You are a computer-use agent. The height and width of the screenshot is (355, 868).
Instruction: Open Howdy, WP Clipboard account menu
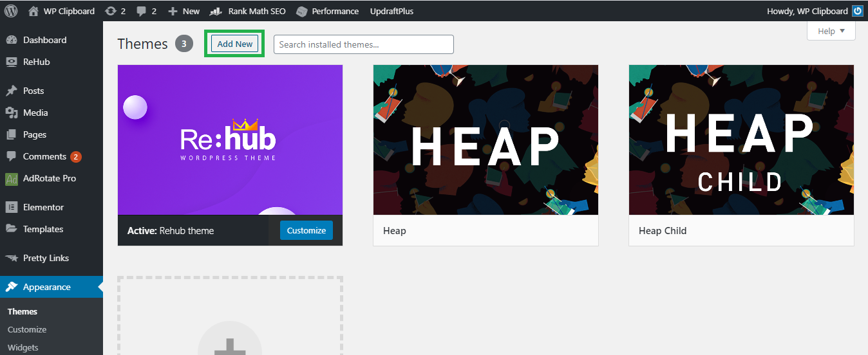click(x=807, y=11)
